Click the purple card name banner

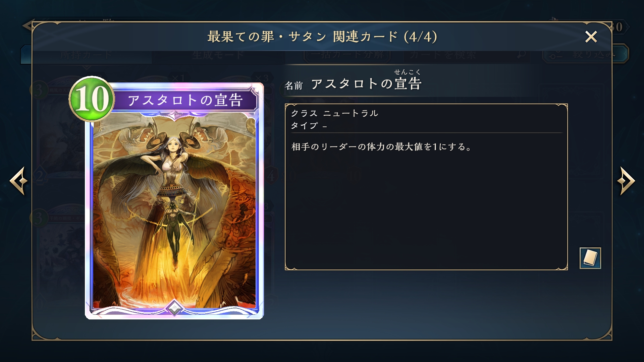(x=185, y=100)
